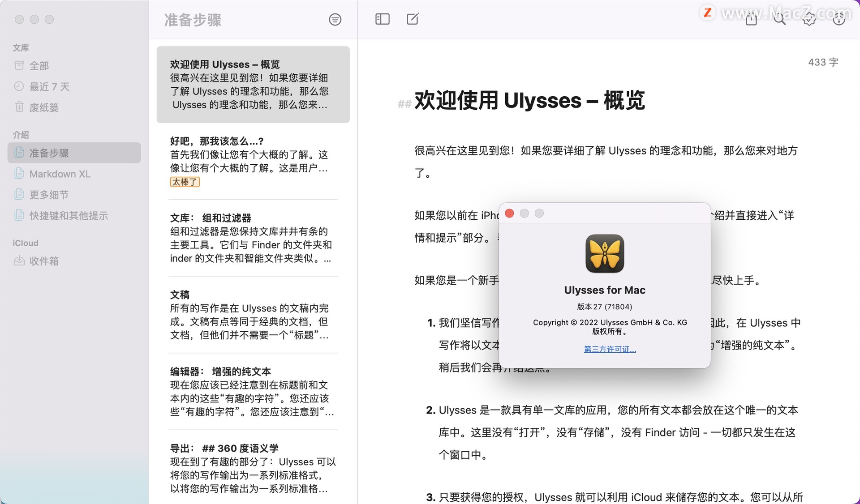Click the 433 字 word counter
Screen dimensions: 860x504
pyautogui.click(x=823, y=62)
